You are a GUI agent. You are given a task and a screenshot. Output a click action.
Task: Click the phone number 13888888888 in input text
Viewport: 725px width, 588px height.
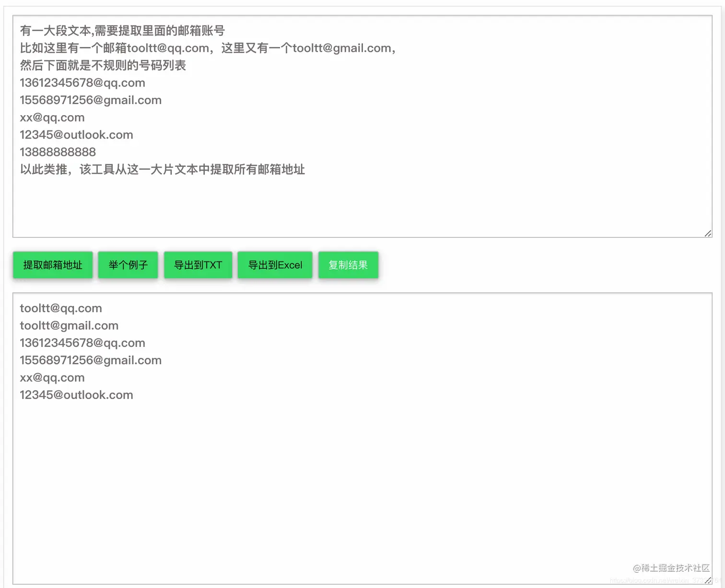tap(58, 152)
